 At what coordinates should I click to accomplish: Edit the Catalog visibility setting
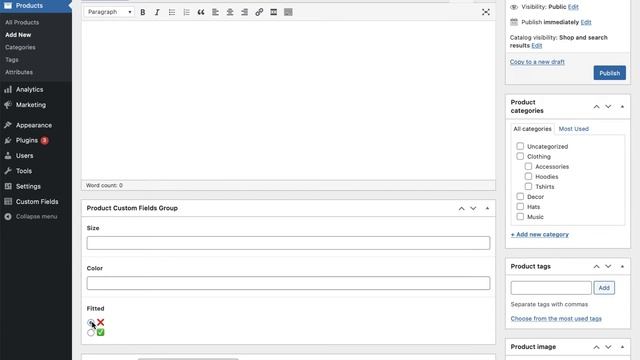coord(537,46)
